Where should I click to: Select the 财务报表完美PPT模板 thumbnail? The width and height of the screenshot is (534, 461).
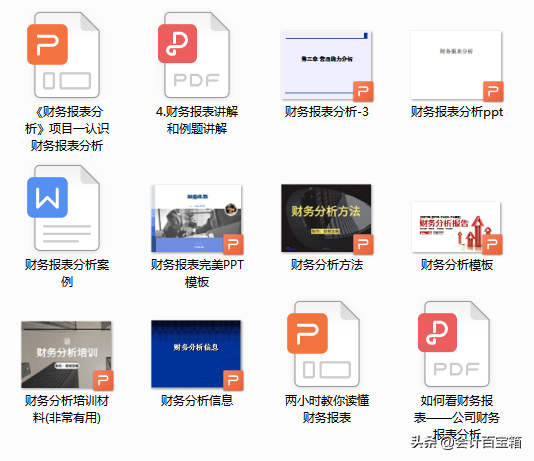coord(197,219)
